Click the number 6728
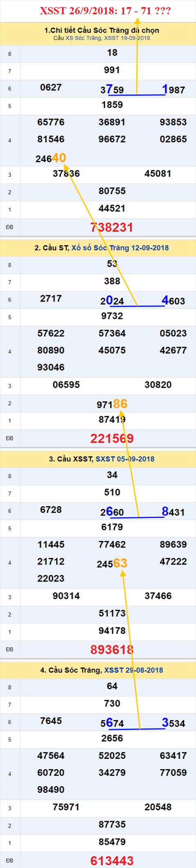Viewport: 196px width, 868px height. 51,510
